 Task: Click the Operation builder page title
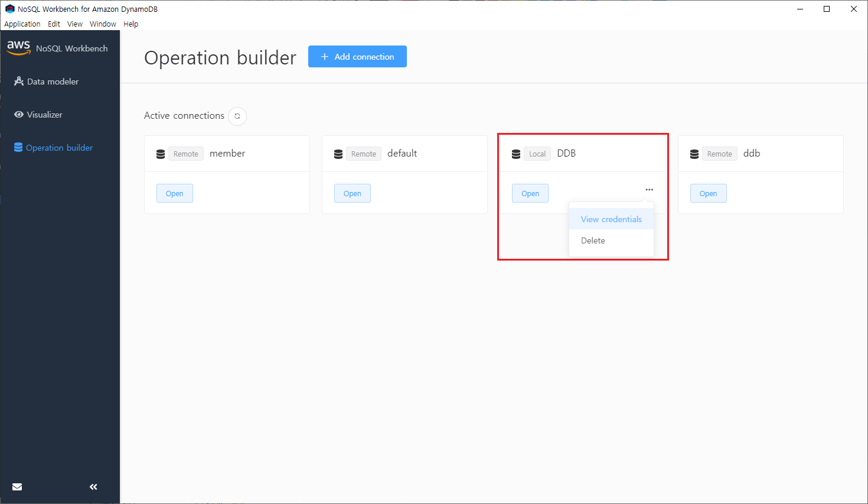(220, 58)
